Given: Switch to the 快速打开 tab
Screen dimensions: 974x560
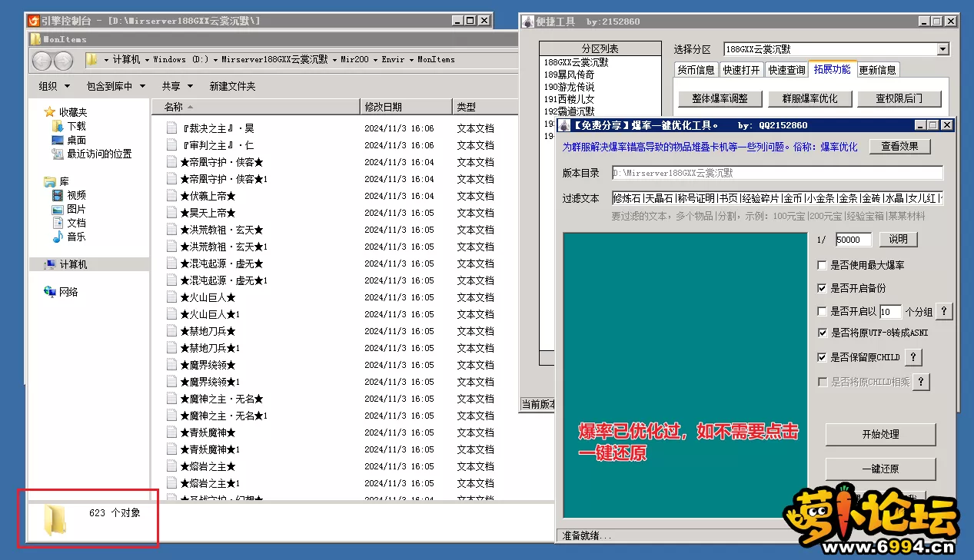Looking at the screenshot, I should [x=742, y=70].
